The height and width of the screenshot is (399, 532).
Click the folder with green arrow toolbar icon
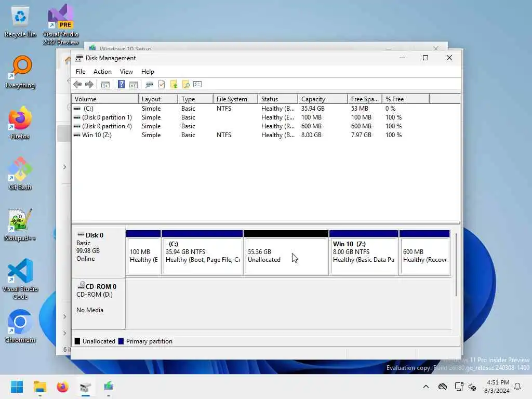pos(174,85)
